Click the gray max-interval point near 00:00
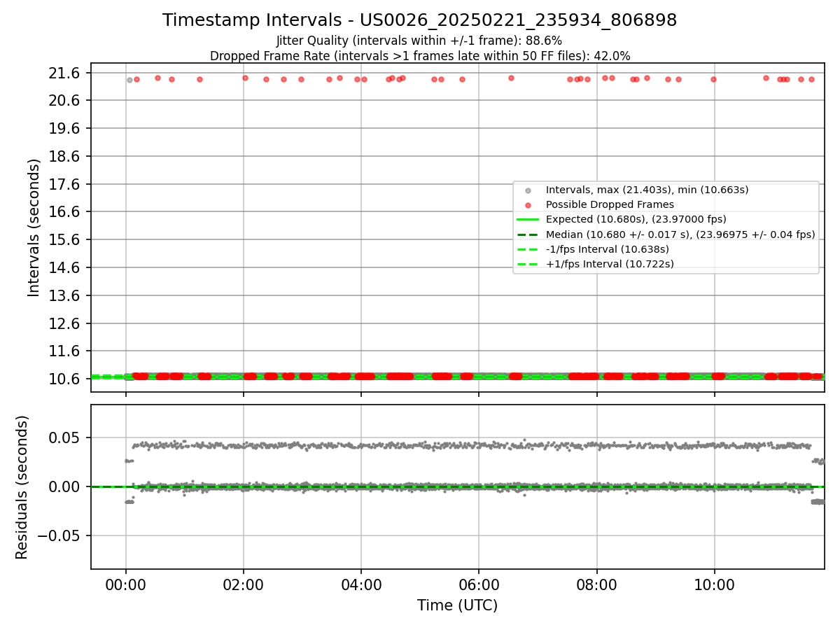The width and height of the screenshot is (840, 630). [x=129, y=80]
